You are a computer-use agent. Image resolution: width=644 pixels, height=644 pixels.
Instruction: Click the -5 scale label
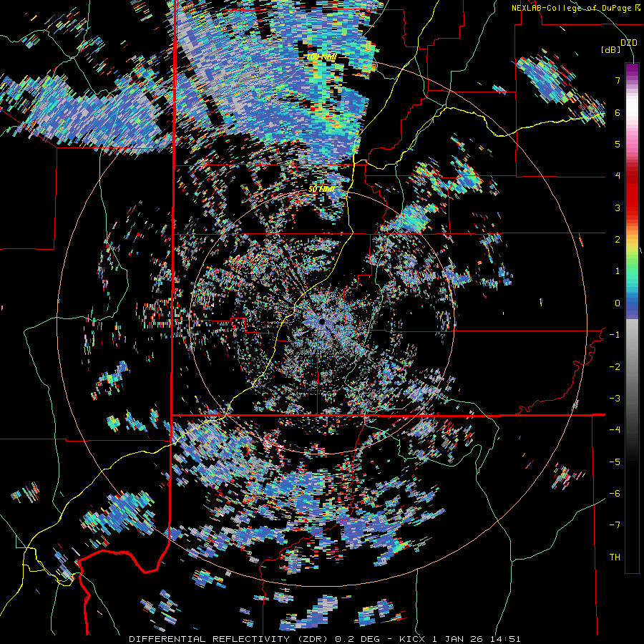(615, 462)
